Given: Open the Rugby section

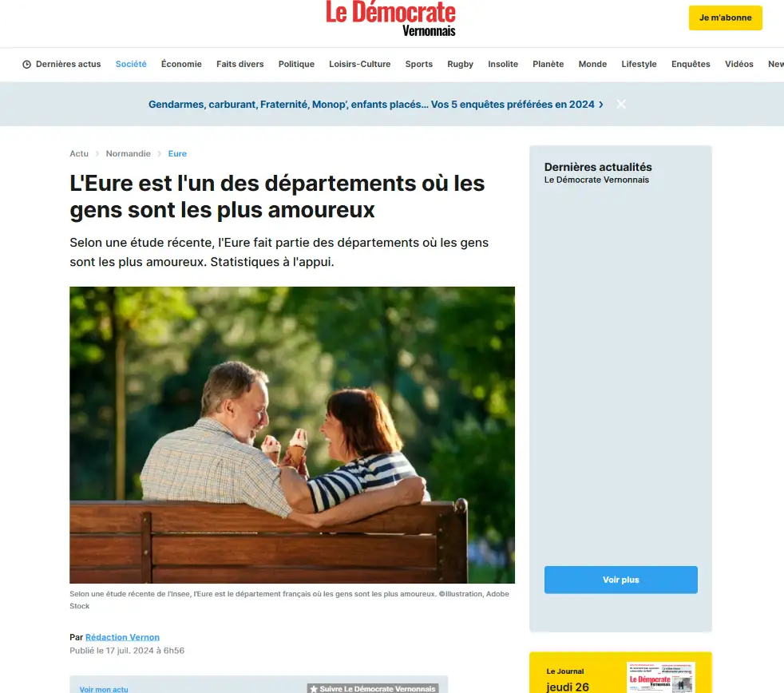Looking at the screenshot, I should point(460,64).
